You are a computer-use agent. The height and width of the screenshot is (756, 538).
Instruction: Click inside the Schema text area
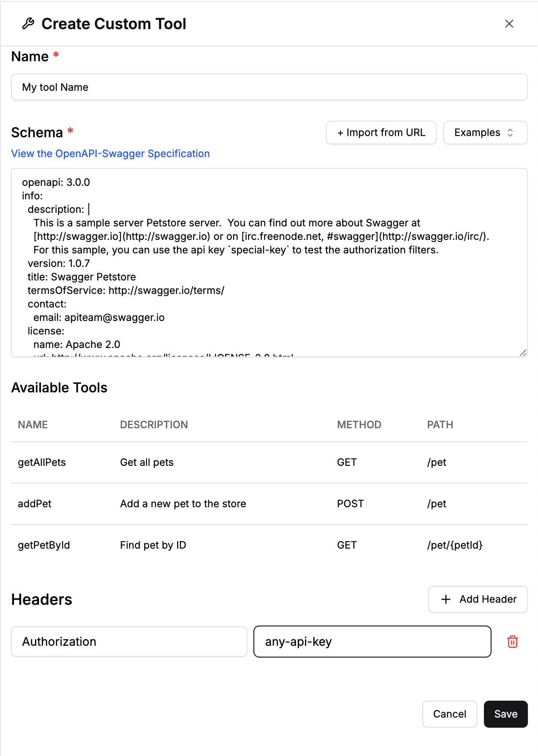pos(269,263)
